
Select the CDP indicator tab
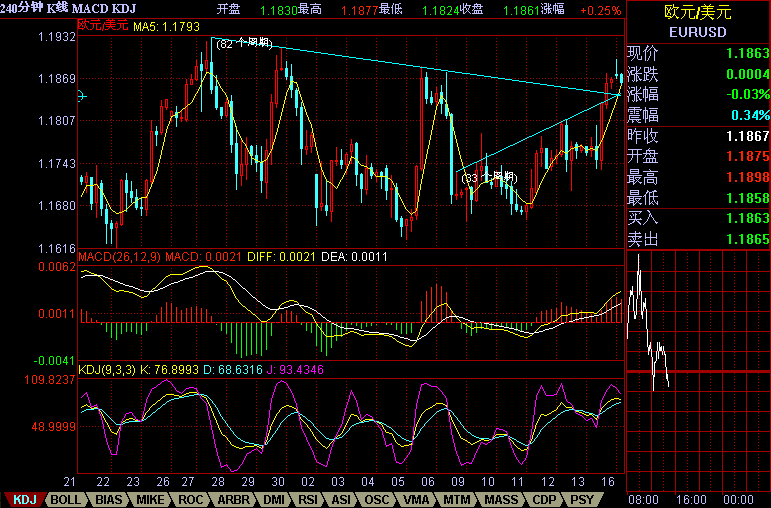tap(544, 500)
